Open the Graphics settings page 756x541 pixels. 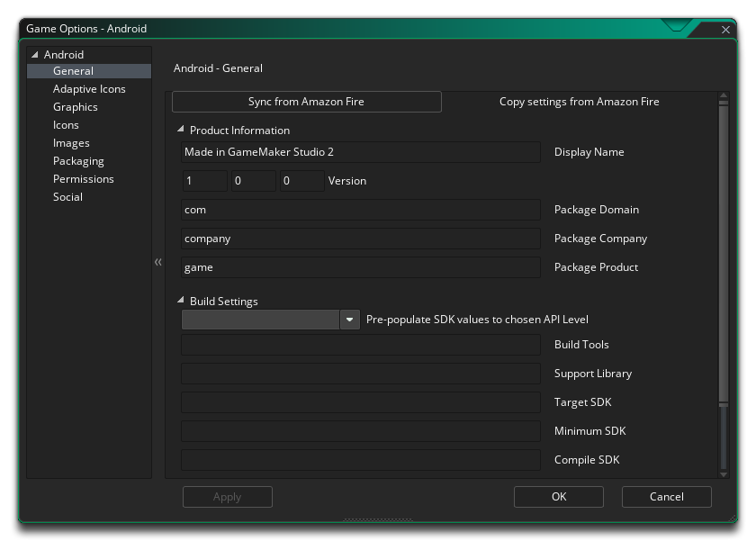(75, 106)
